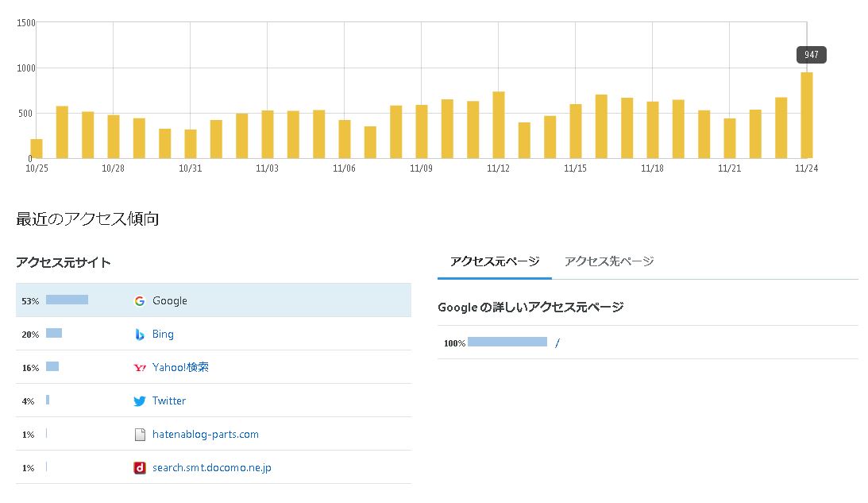Open the Yahoo!検索 referrer link
The height and width of the screenshot is (503, 868).
(180, 367)
